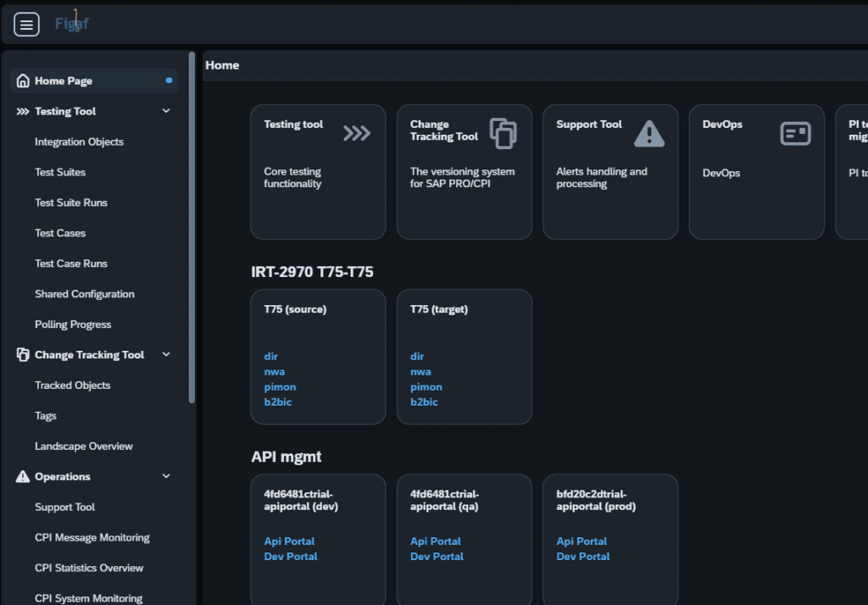Click the DevOps card icon
Screen dimensions: 868x605
[795, 133]
